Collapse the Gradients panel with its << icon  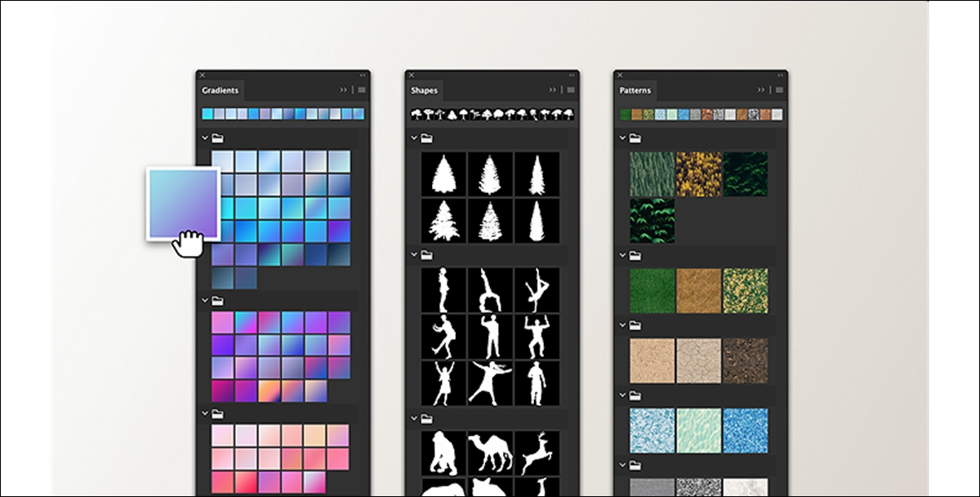(363, 74)
